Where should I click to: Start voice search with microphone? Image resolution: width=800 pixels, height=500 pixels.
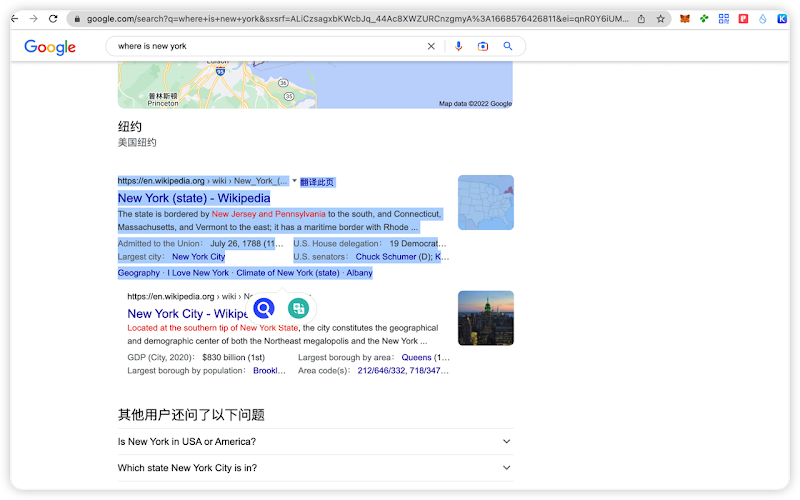(459, 46)
